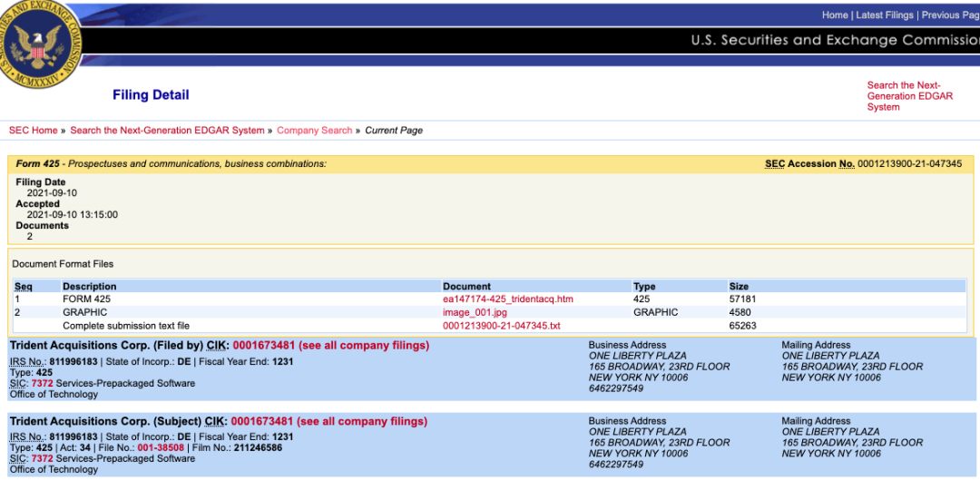Click the size value 65263
Screen dimensions: 980x481
point(742,326)
